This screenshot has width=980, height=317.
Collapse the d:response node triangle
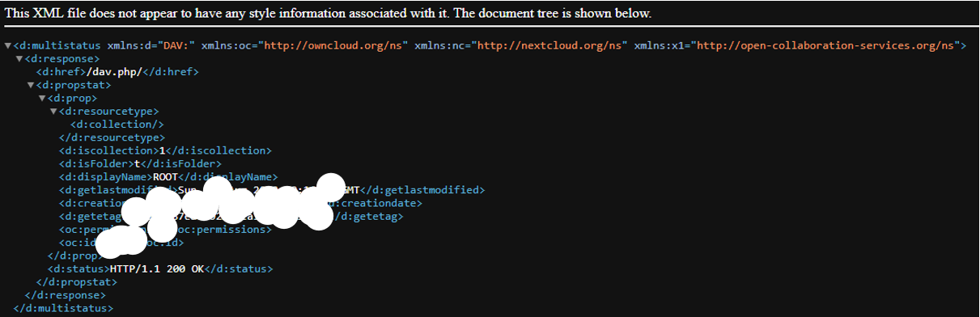19,59
